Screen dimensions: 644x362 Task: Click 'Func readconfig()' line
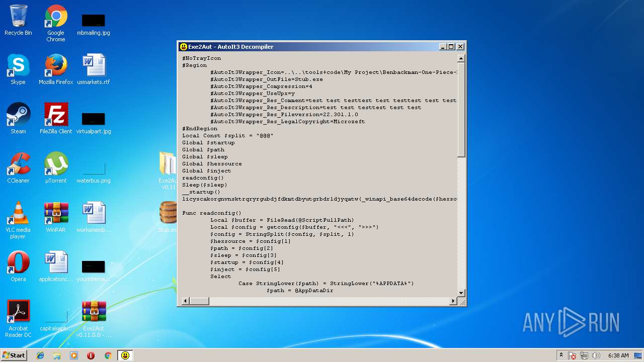pyautogui.click(x=212, y=213)
